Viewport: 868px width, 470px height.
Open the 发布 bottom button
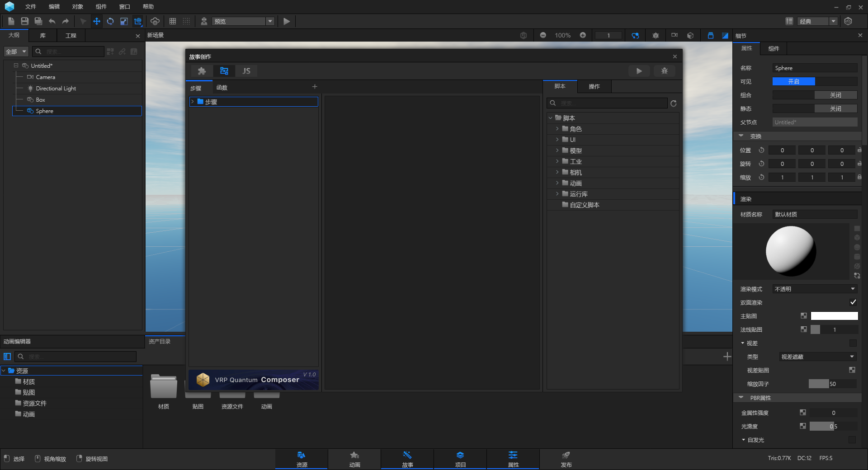click(566, 459)
